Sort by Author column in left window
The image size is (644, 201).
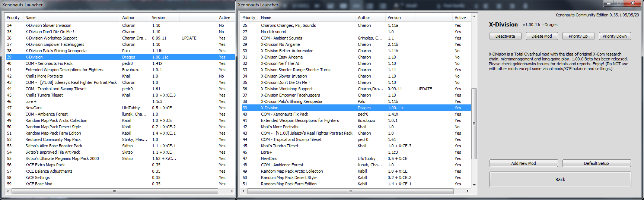point(135,18)
